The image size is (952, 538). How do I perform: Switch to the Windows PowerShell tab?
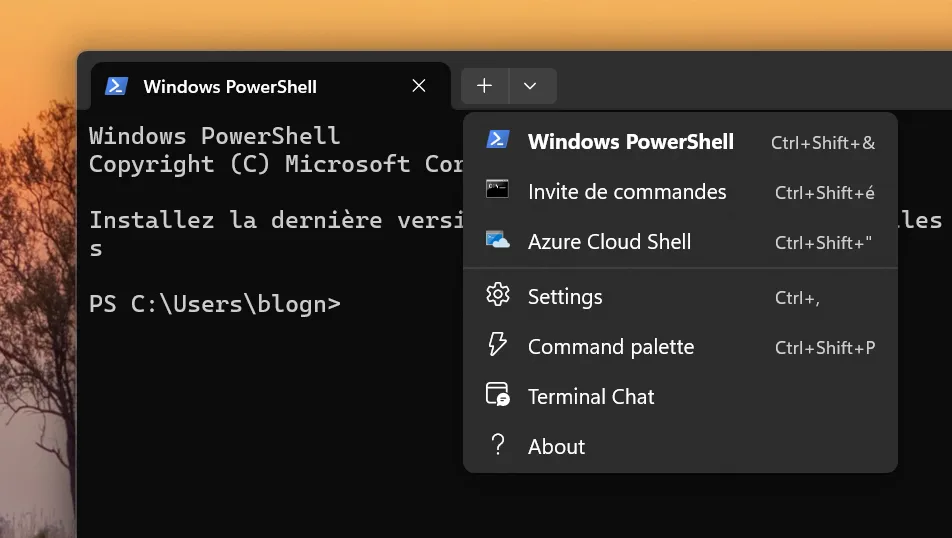(x=230, y=86)
